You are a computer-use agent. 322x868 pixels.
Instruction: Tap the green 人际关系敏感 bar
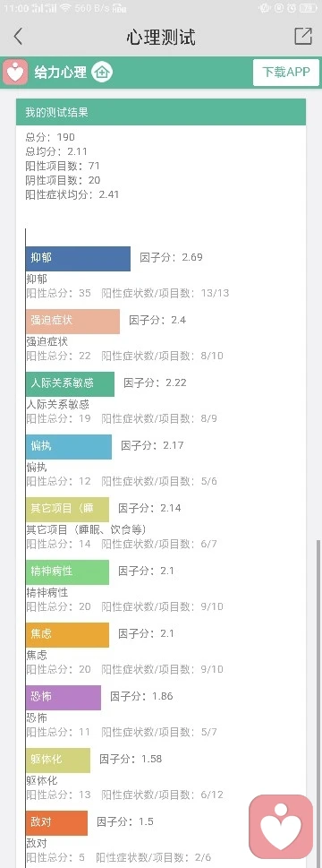click(70, 383)
